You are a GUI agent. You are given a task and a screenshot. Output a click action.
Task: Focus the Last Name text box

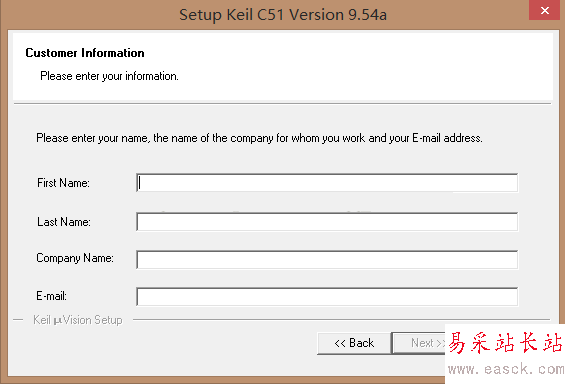[x=327, y=222]
